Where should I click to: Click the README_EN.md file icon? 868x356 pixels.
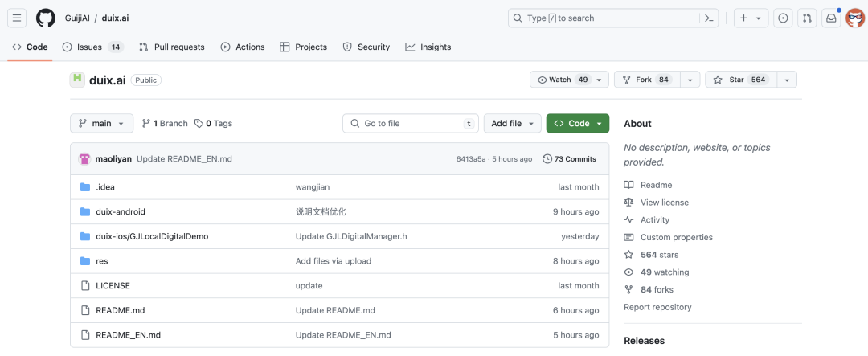[x=84, y=335]
